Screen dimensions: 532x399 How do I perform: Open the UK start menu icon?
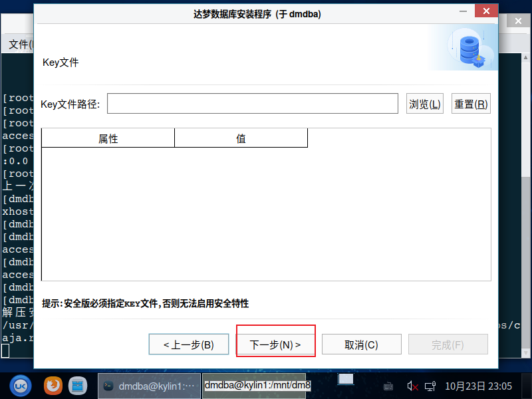coord(21,386)
